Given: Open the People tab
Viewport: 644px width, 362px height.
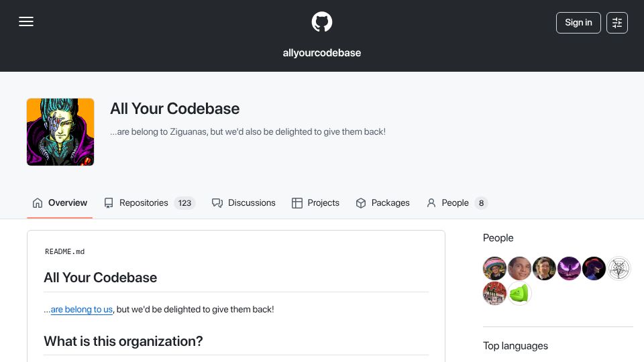Looking at the screenshot, I should point(457,202).
